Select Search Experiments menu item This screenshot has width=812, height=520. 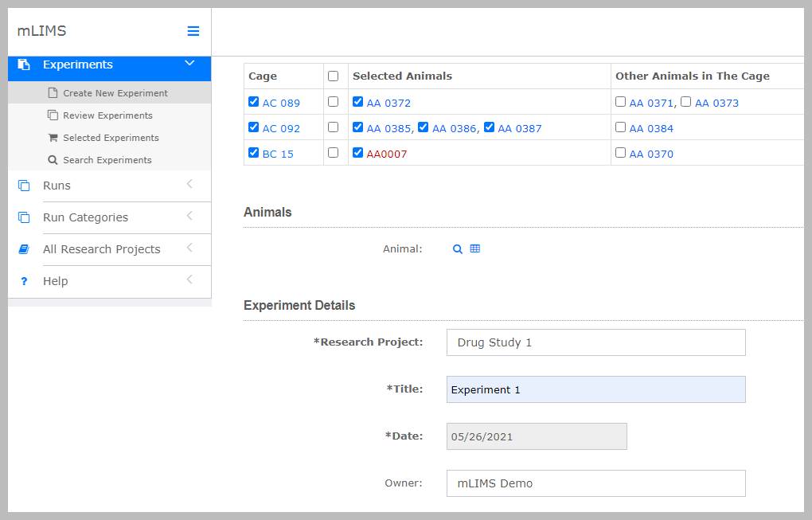click(107, 160)
